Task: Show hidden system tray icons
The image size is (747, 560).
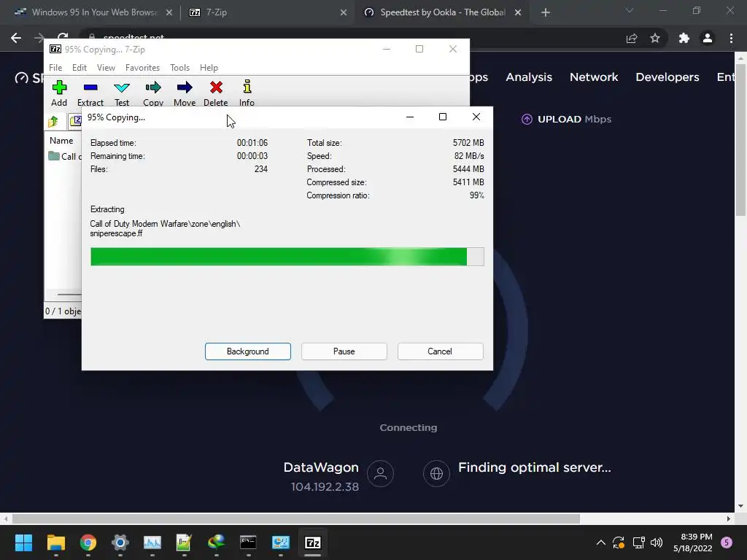Action: (601, 542)
